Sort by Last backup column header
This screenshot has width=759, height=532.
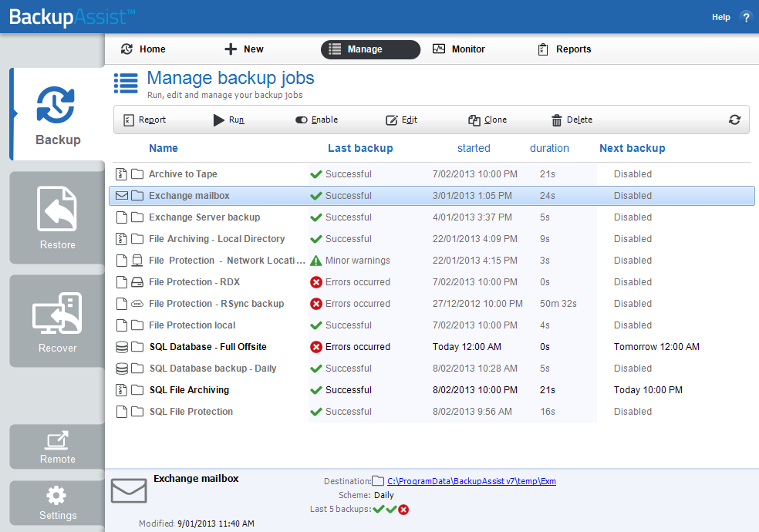pos(360,149)
